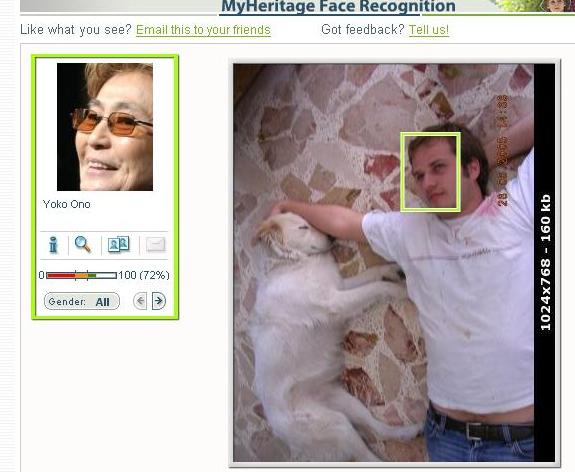Click the blue info icon
The image size is (575, 472).
(54, 245)
